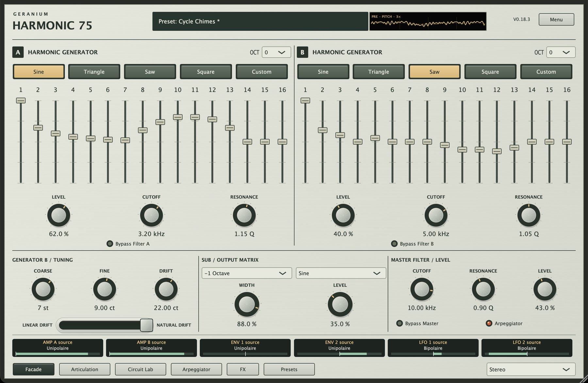The width and height of the screenshot is (588, 383).
Task: Open the -1 Octave sub dropdown
Action: click(x=247, y=273)
